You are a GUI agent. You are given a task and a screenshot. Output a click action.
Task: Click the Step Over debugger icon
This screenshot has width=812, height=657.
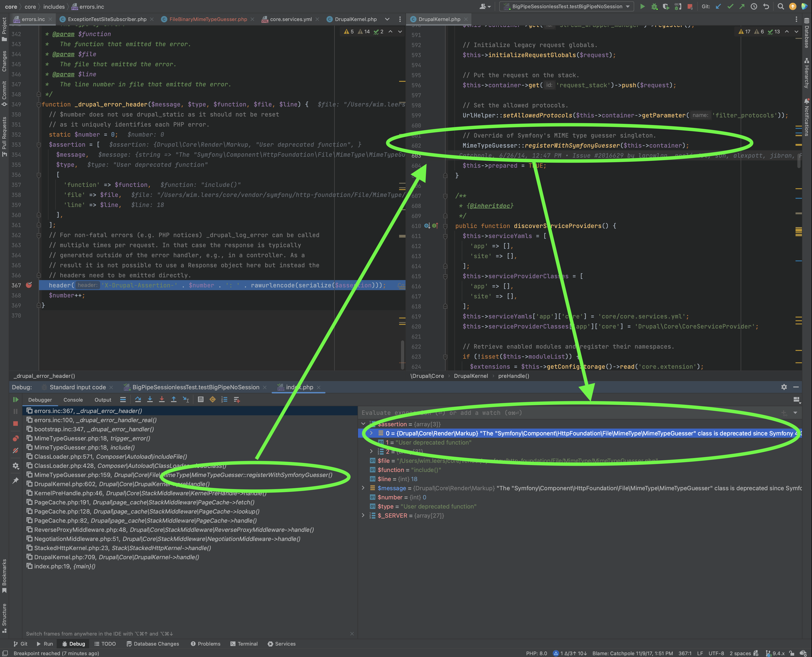click(x=138, y=400)
